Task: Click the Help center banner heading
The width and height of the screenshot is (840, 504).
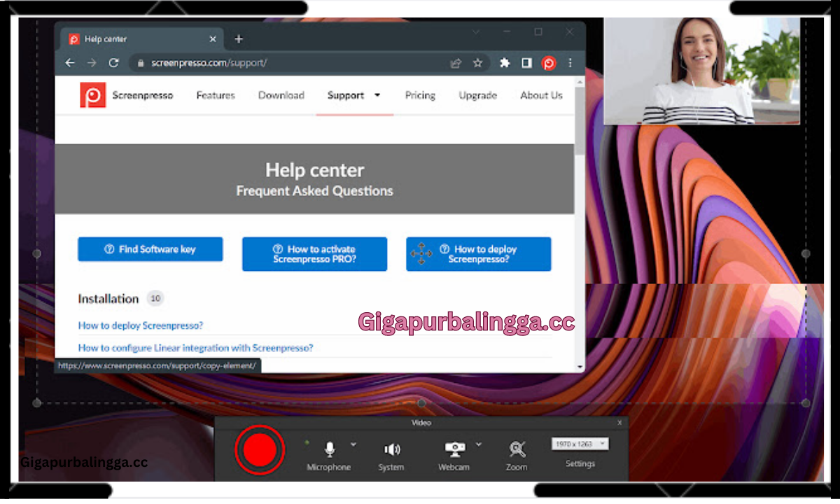Action: tap(315, 170)
